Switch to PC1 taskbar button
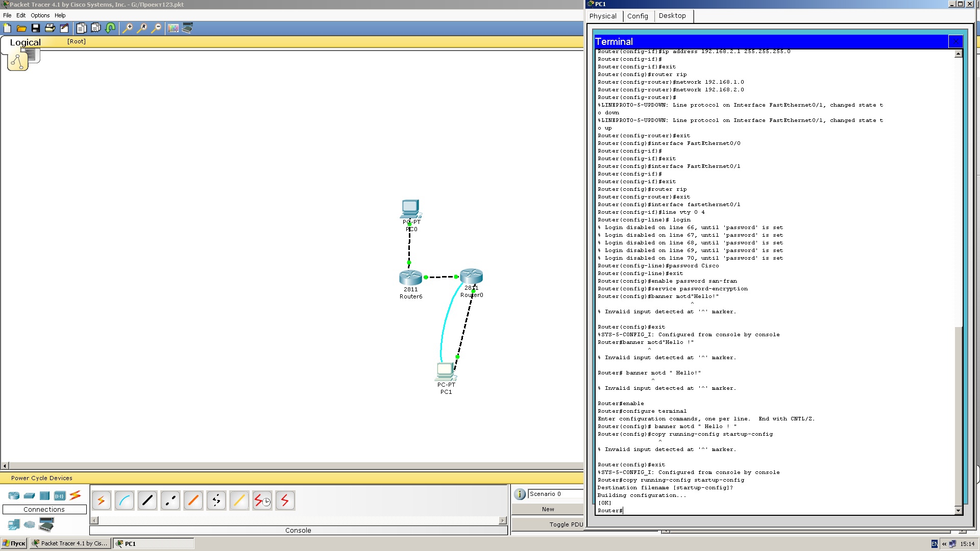Image resolution: width=980 pixels, height=551 pixels. point(153,543)
